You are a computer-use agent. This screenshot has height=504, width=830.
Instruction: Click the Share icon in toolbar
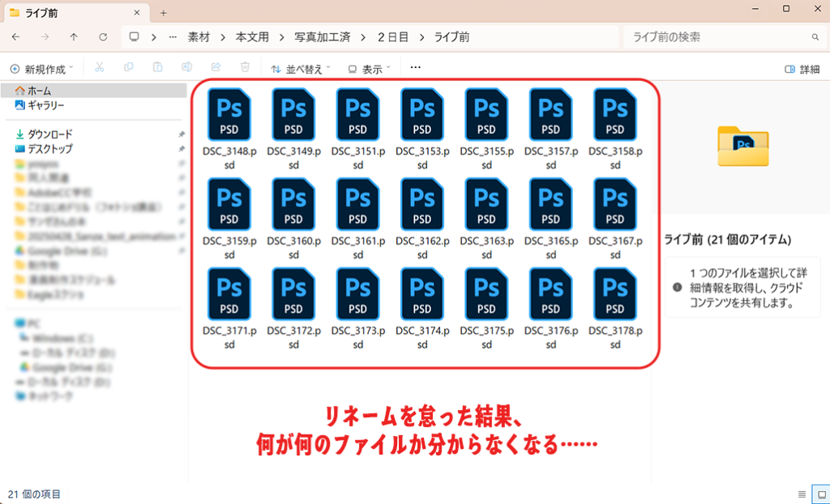pyautogui.click(x=216, y=67)
